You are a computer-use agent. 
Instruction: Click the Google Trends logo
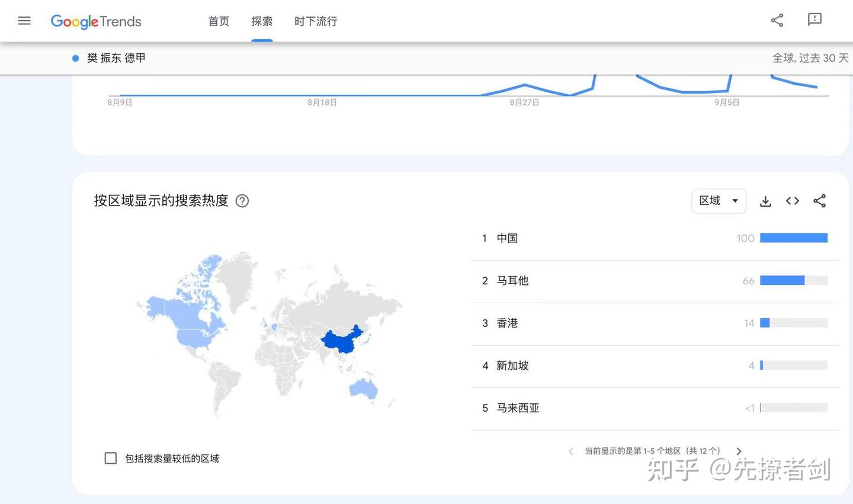tap(96, 21)
